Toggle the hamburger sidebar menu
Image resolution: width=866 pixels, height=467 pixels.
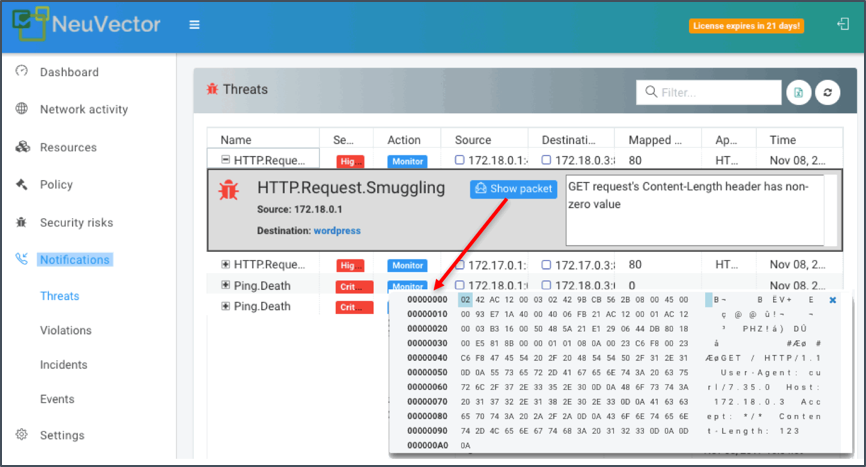tap(194, 25)
